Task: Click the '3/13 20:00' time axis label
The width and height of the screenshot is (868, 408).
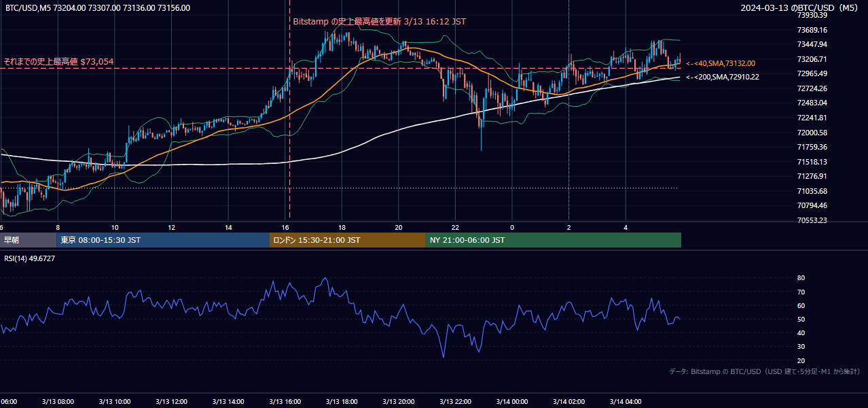Action: pyautogui.click(x=399, y=402)
